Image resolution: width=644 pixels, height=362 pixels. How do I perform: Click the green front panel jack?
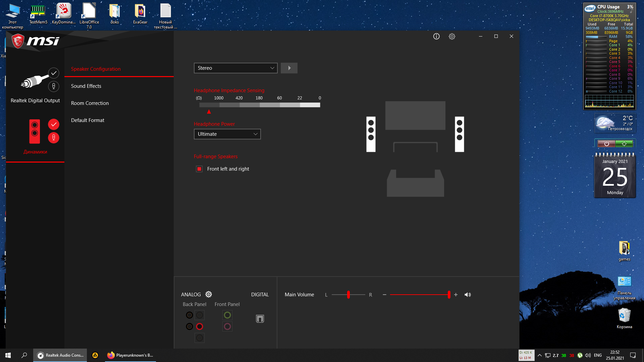click(227, 315)
